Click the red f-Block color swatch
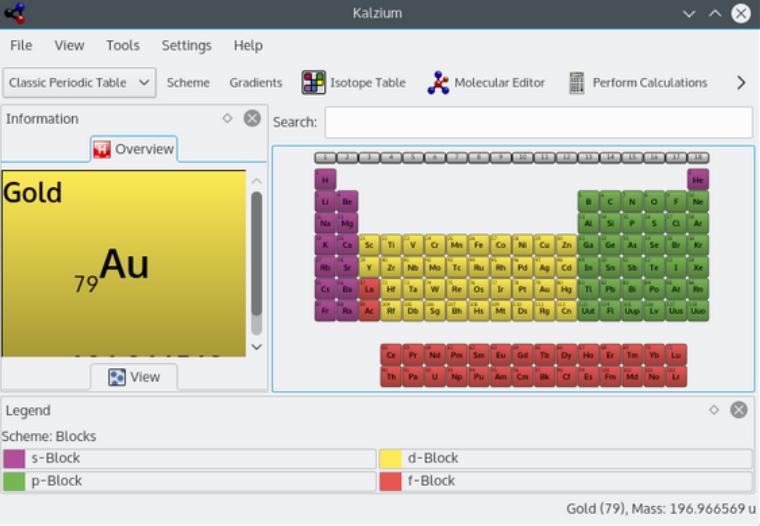The height and width of the screenshot is (526, 760). (x=390, y=481)
